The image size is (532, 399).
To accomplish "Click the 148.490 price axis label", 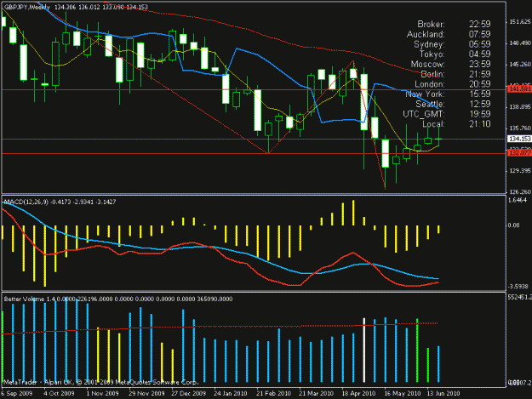I will 520,43.
